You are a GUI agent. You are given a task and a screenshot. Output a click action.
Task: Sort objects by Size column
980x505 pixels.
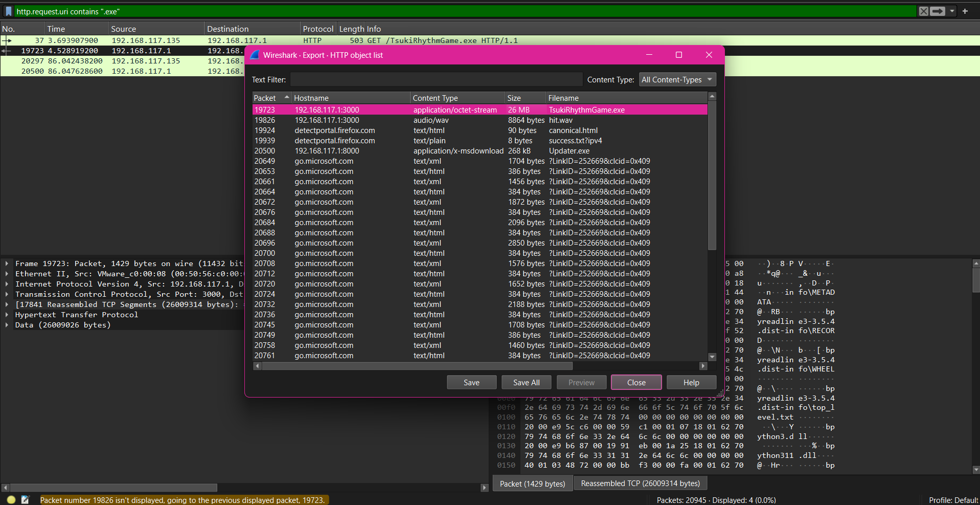pos(525,98)
